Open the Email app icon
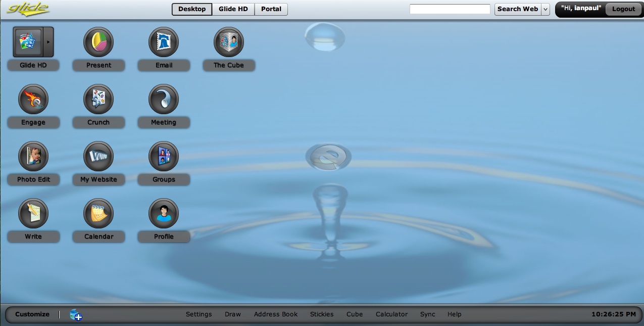This screenshot has height=326, width=644. (x=164, y=42)
